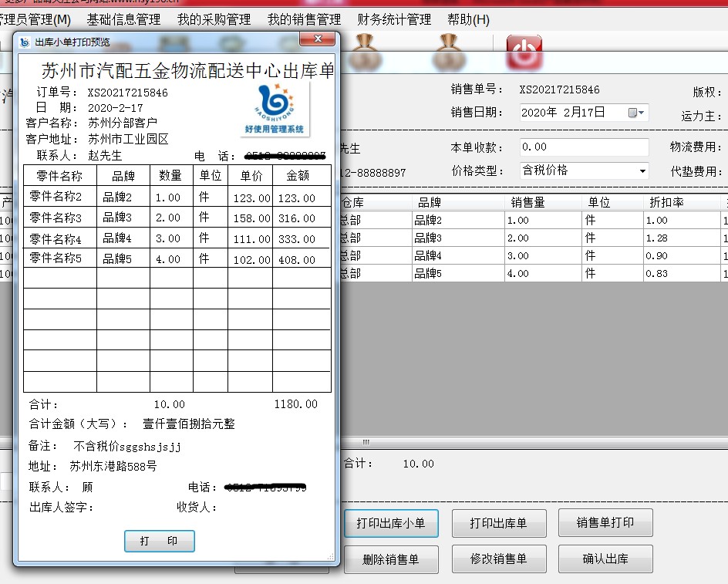
Task: Click 零件名称5 in the preview table
Action: pyautogui.click(x=56, y=258)
